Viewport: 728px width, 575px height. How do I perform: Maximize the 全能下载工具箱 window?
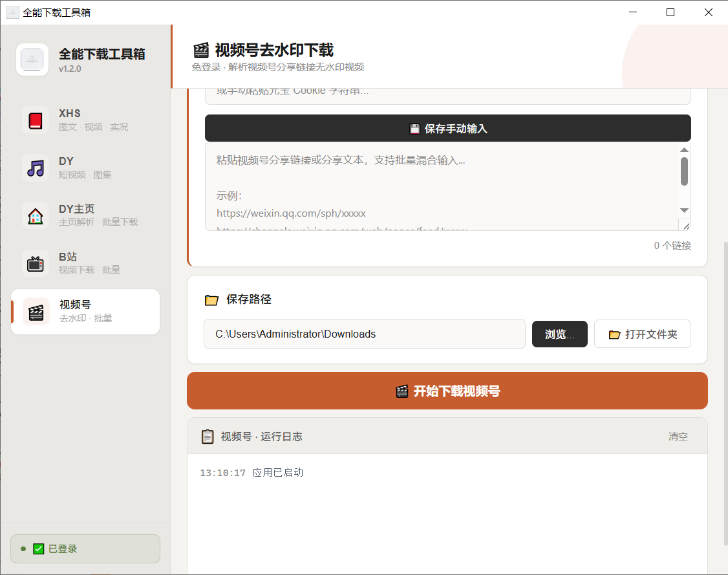point(670,12)
